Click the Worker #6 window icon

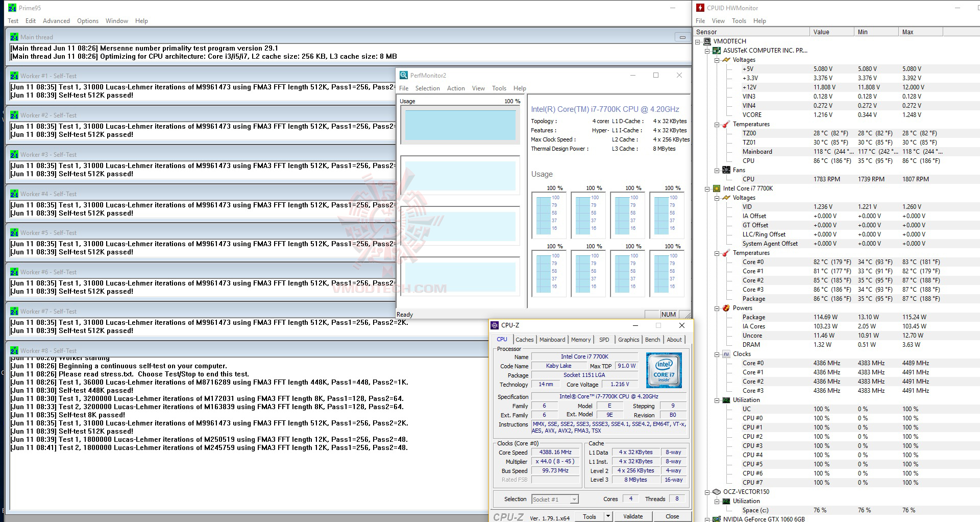[x=14, y=272]
